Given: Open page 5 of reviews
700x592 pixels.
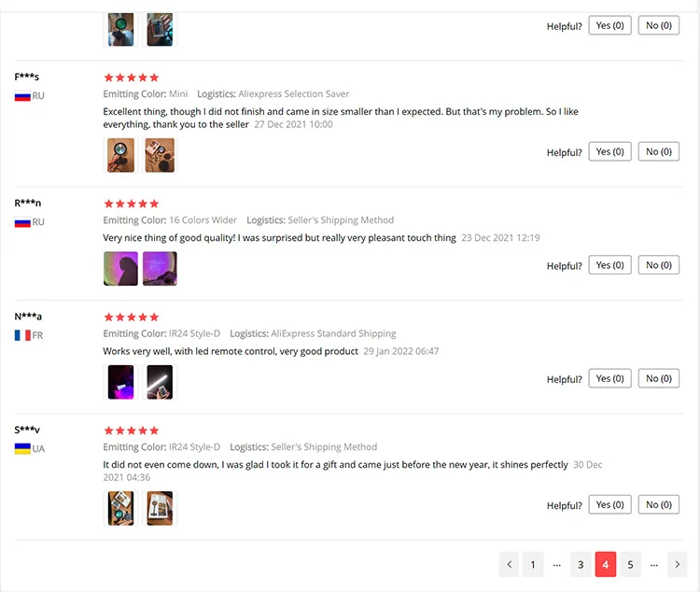Looking at the screenshot, I should pos(630,564).
